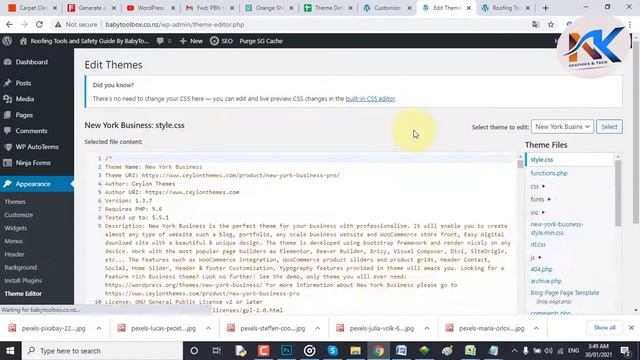Click translate icon in address bar
The image size is (640, 360).
click(536, 24)
